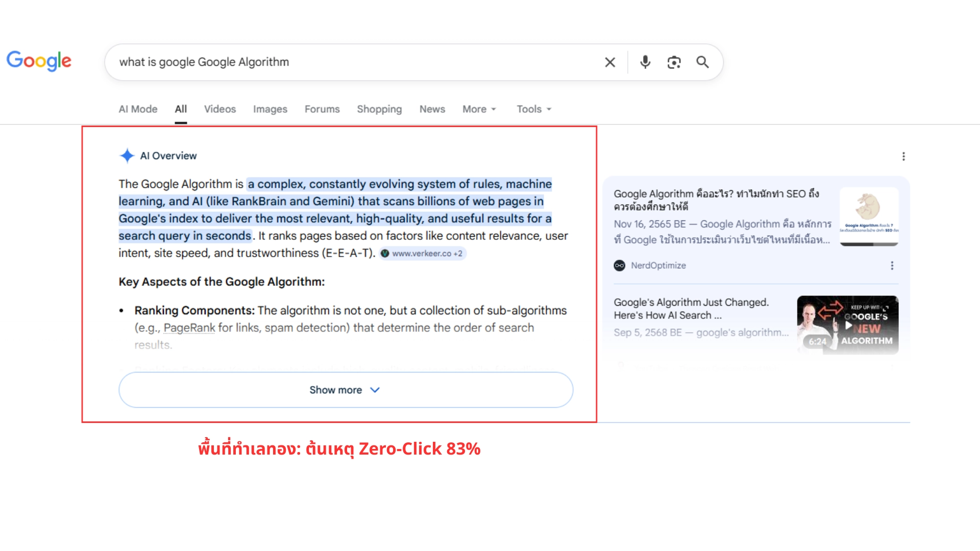Click the Ranking Components bullet text
This screenshot has width=980, height=551.
coord(351,328)
